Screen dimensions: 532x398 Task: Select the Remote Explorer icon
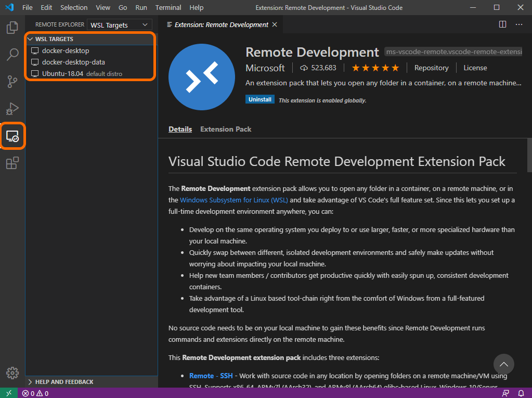pyautogui.click(x=12, y=136)
